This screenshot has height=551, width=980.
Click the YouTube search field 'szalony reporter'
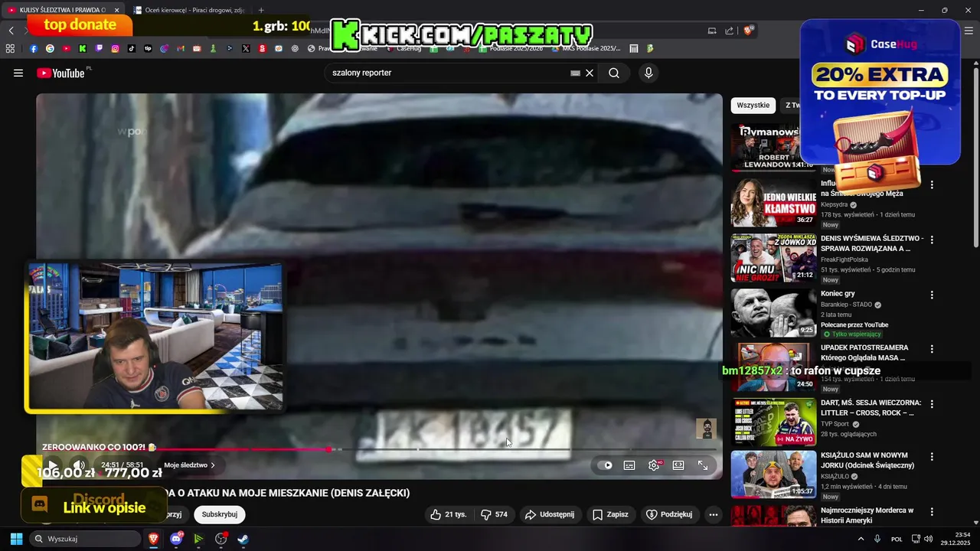click(x=448, y=73)
